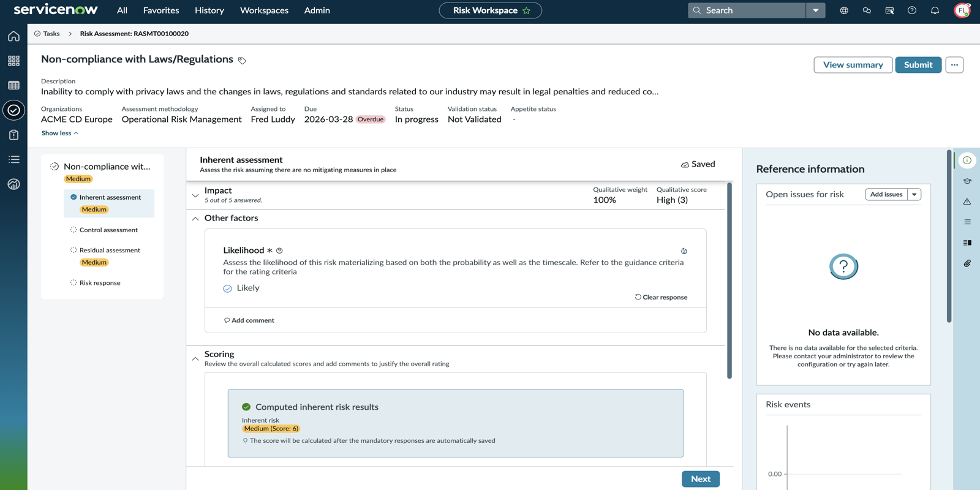Open the graduation cap guidance icon
The width and height of the screenshot is (980, 490).
tap(967, 181)
